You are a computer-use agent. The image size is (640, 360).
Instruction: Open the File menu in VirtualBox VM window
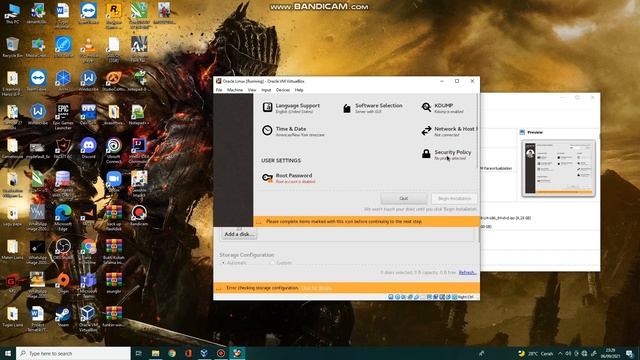click(x=219, y=90)
